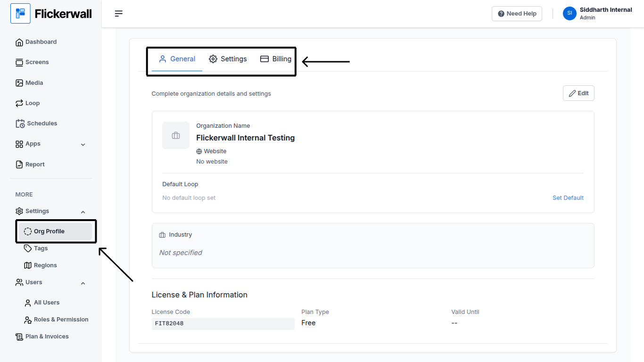The height and width of the screenshot is (362, 644).
Task: Click the Screens monitor icon
Action: pos(19,63)
